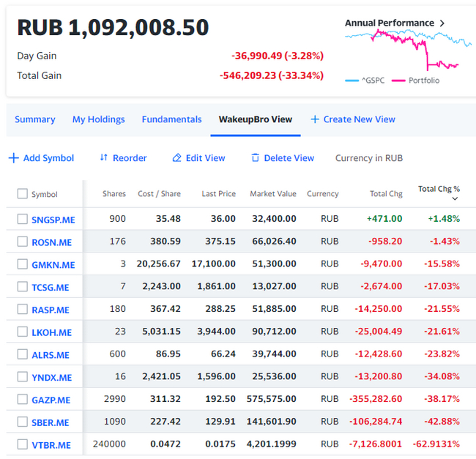Check the SNGSP.ME row checkbox

(x=23, y=219)
